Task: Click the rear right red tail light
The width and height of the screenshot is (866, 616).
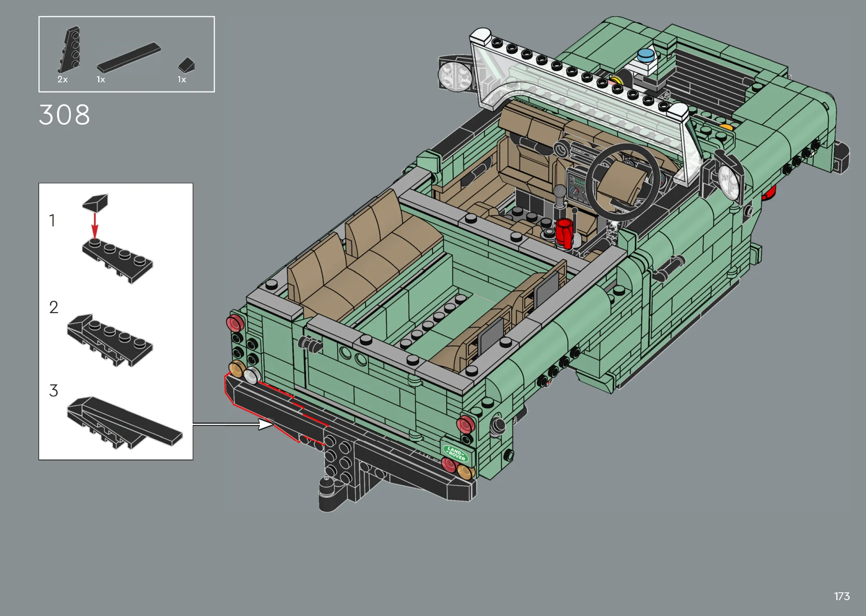Action: [x=466, y=425]
